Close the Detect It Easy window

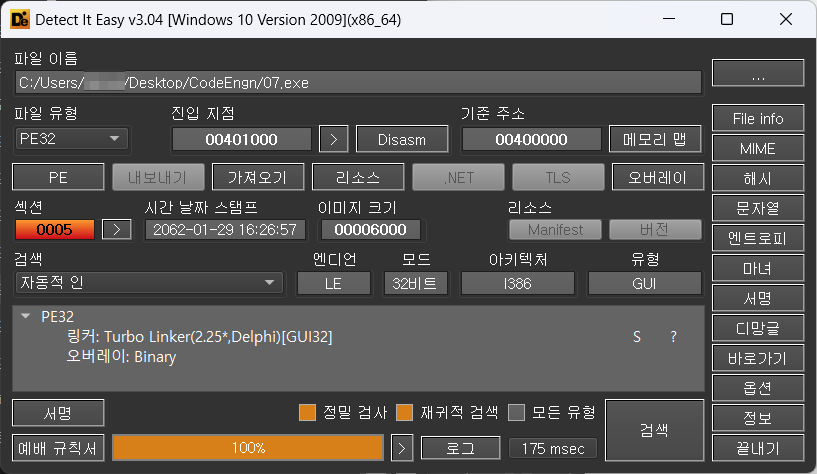point(786,19)
